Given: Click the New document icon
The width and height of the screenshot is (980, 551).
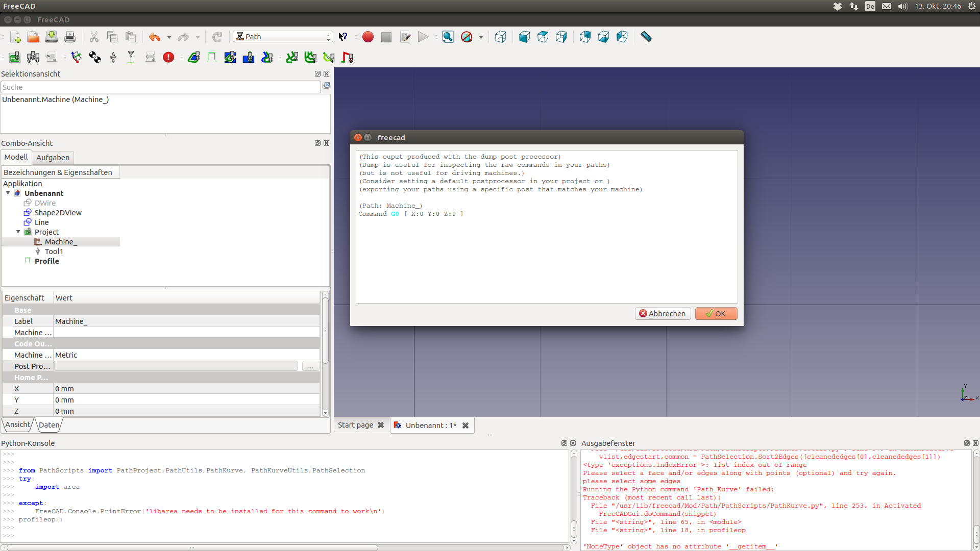Looking at the screenshot, I should [15, 37].
